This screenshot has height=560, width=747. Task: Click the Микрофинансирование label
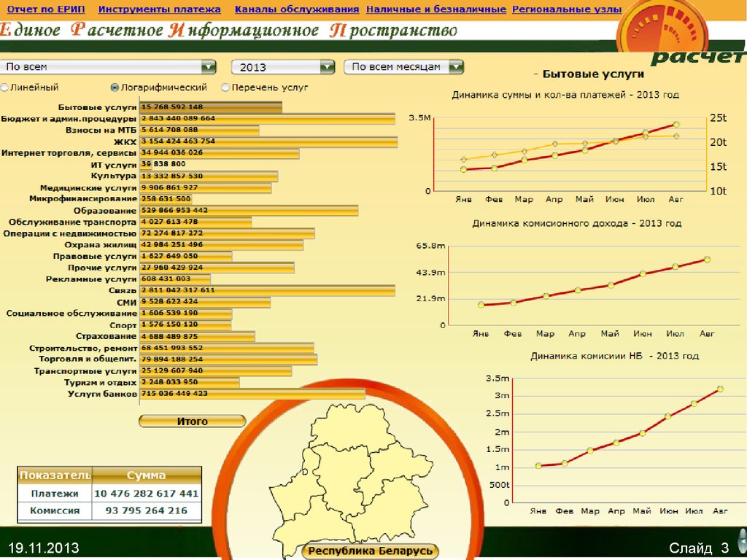[83, 198]
